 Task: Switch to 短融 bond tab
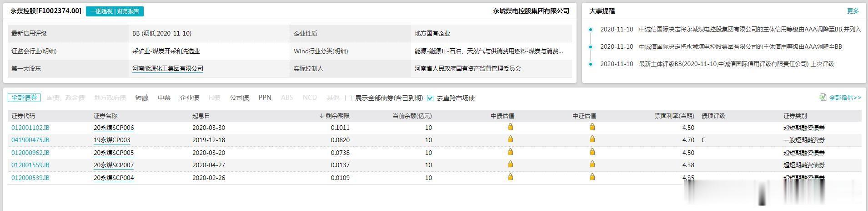[142, 98]
